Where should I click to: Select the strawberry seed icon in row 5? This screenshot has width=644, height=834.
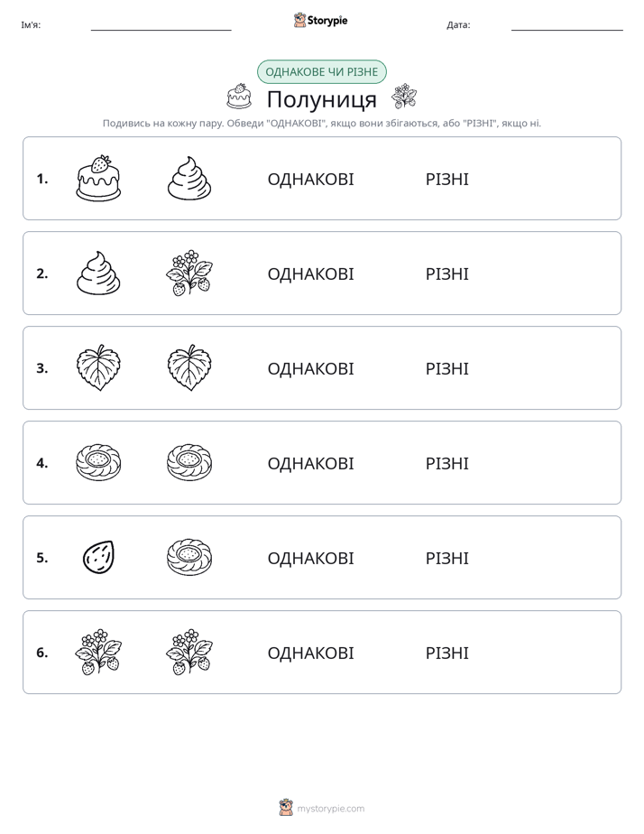coord(98,557)
